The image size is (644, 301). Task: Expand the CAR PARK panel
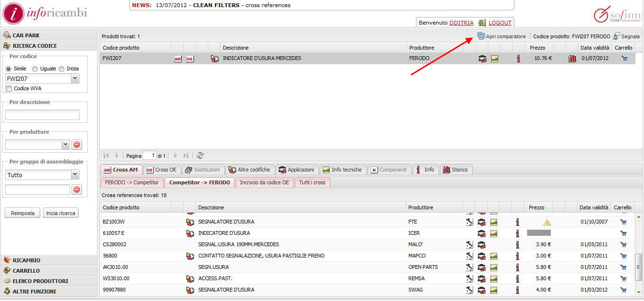(x=49, y=35)
